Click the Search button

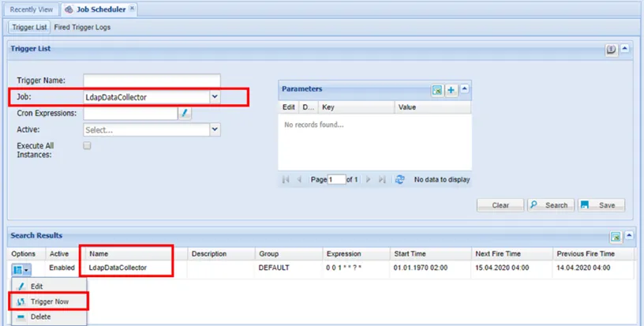[551, 205]
